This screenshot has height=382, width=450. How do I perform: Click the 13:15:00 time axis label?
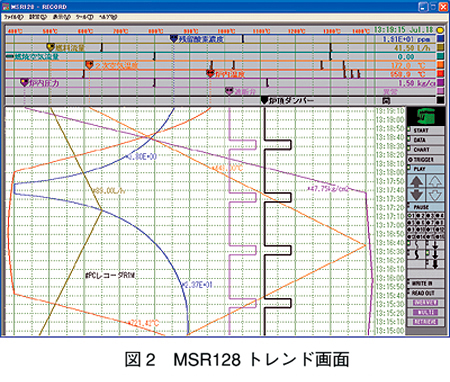click(x=390, y=331)
